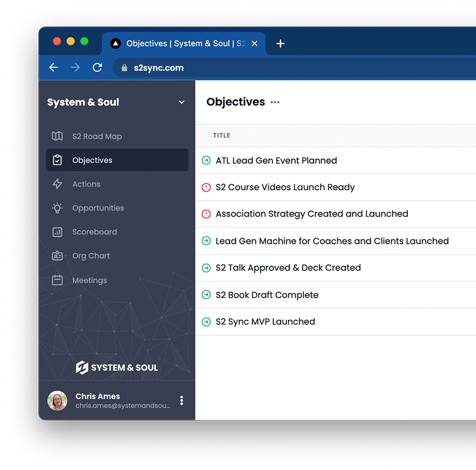
Task: Open Meetings from sidebar
Action: point(117,280)
